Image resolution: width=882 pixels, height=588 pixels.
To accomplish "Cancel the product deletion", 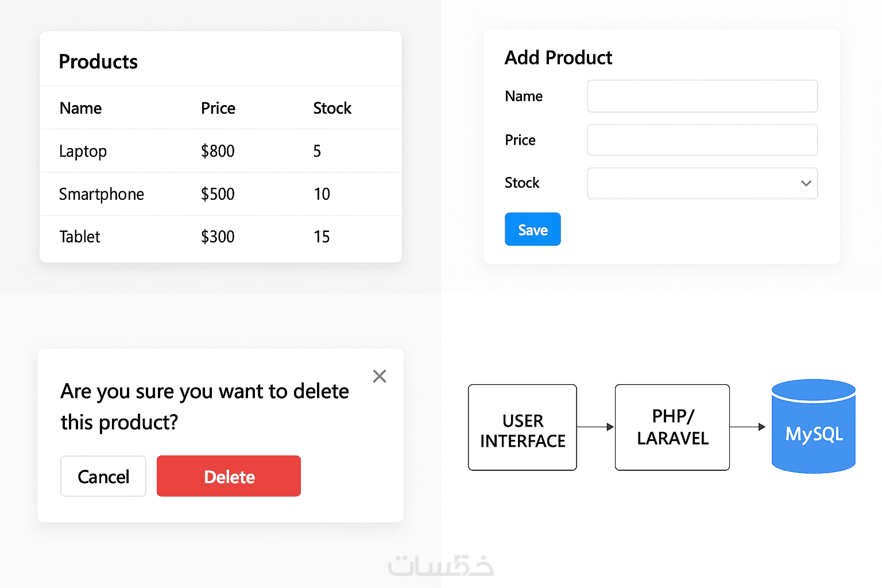I will pos(103,476).
